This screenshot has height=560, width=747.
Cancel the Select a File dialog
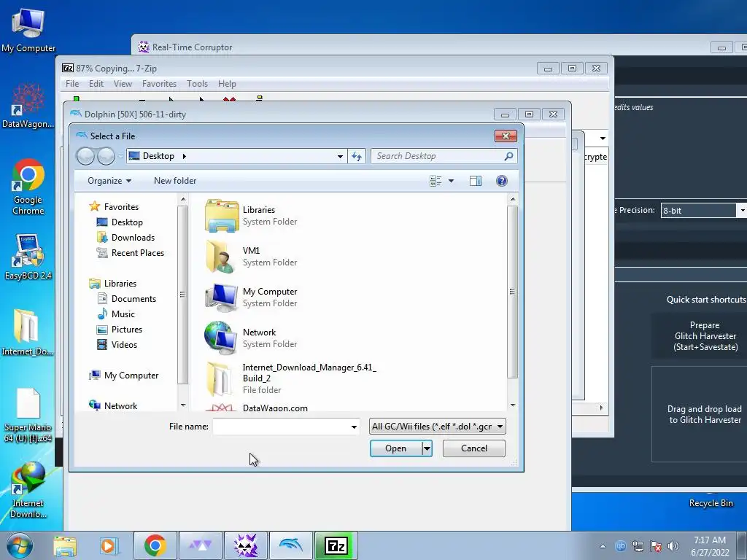[x=473, y=448]
